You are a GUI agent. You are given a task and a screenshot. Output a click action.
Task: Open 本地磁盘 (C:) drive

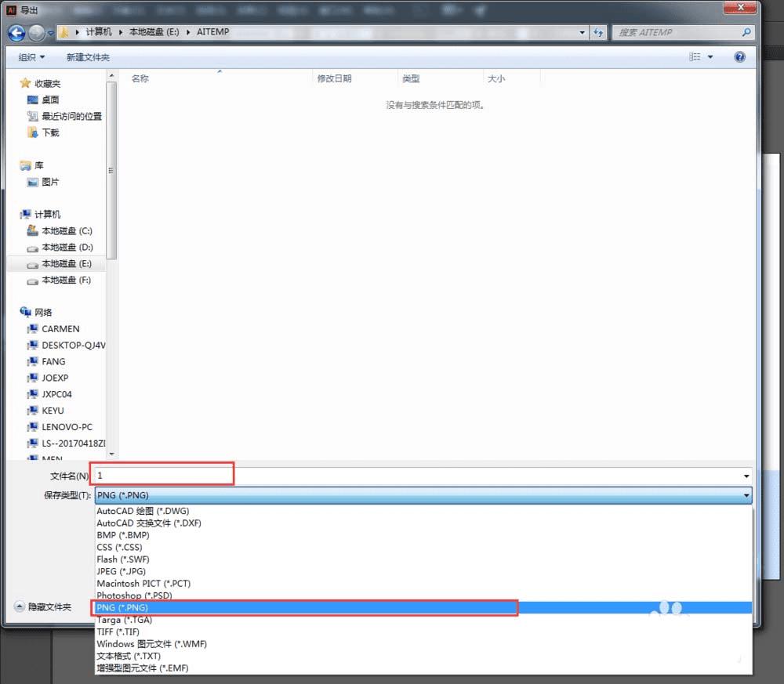tap(67, 231)
